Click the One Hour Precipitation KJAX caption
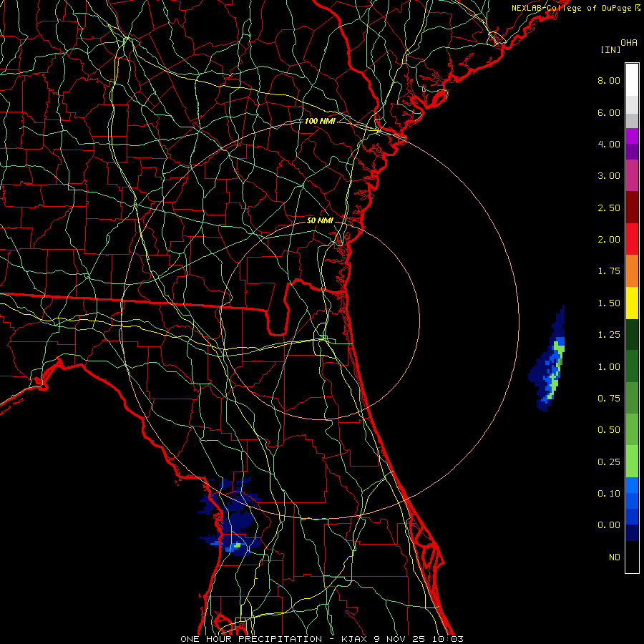 (322, 639)
